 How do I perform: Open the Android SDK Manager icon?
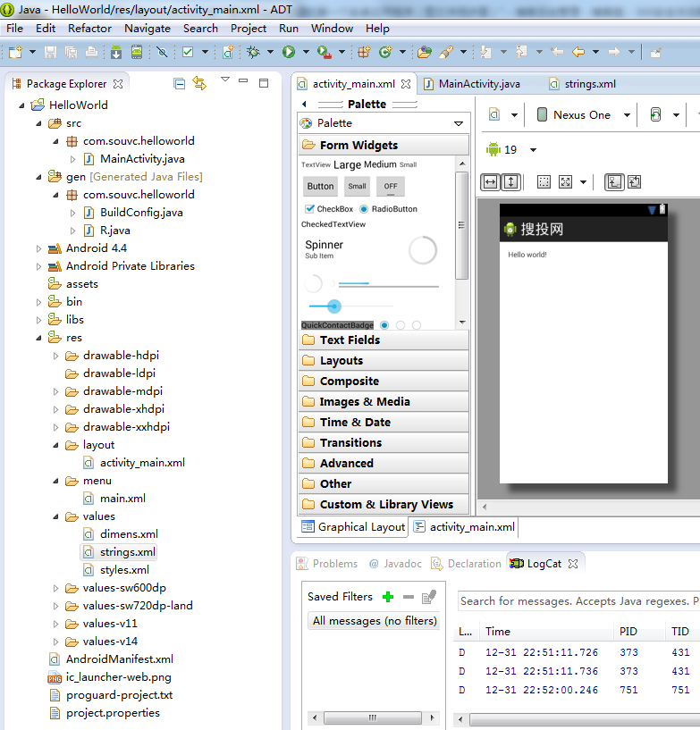point(115,53)
